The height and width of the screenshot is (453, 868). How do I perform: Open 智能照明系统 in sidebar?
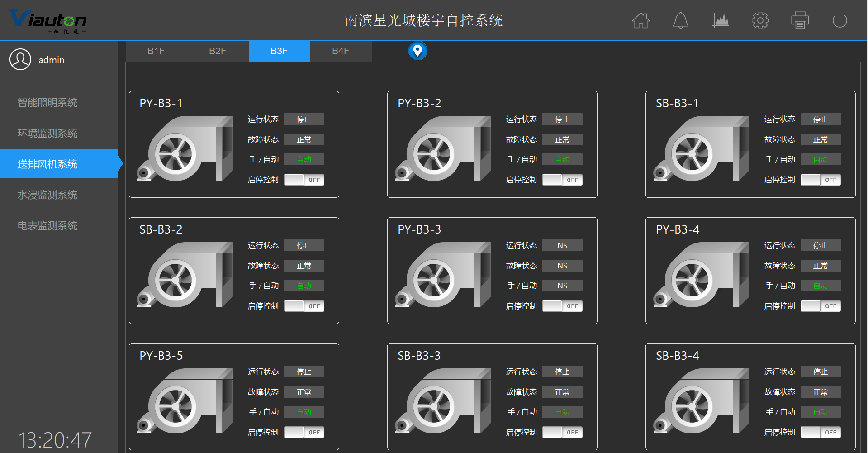(x=47, y=103)
